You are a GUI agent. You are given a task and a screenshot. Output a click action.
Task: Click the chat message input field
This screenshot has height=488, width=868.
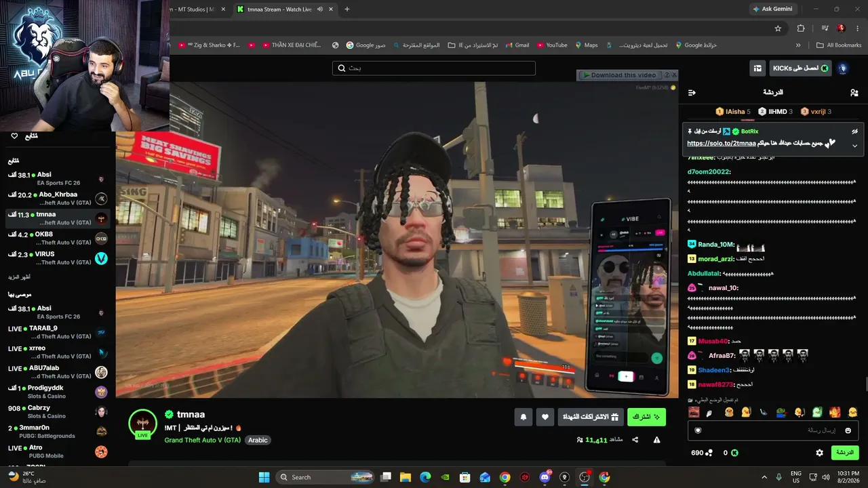click(x=773, y=430)
